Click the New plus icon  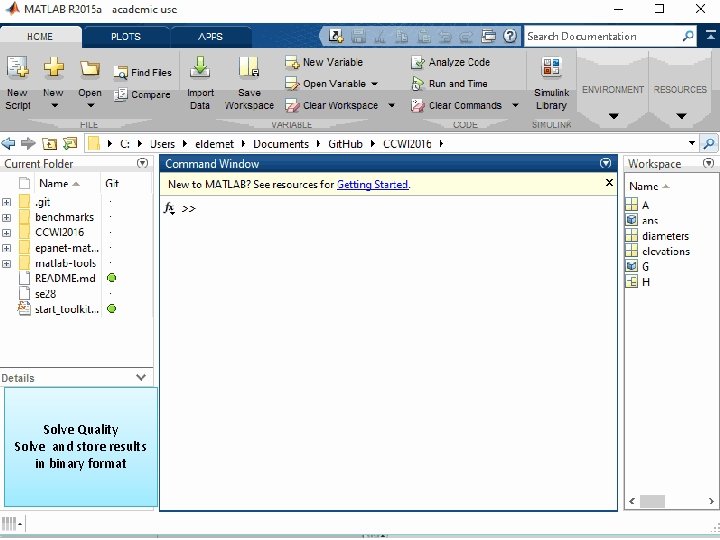click(54, 68)
